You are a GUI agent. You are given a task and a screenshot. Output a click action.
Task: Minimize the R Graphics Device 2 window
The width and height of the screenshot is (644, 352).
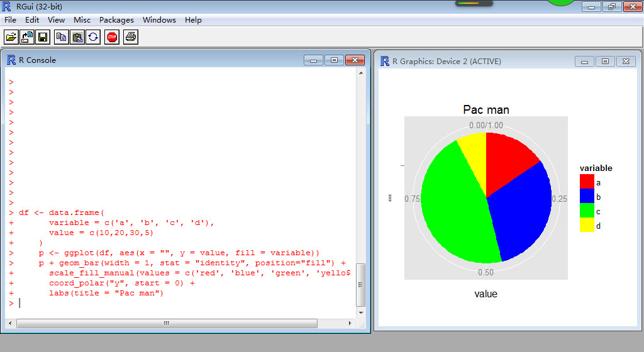(585, 62)
